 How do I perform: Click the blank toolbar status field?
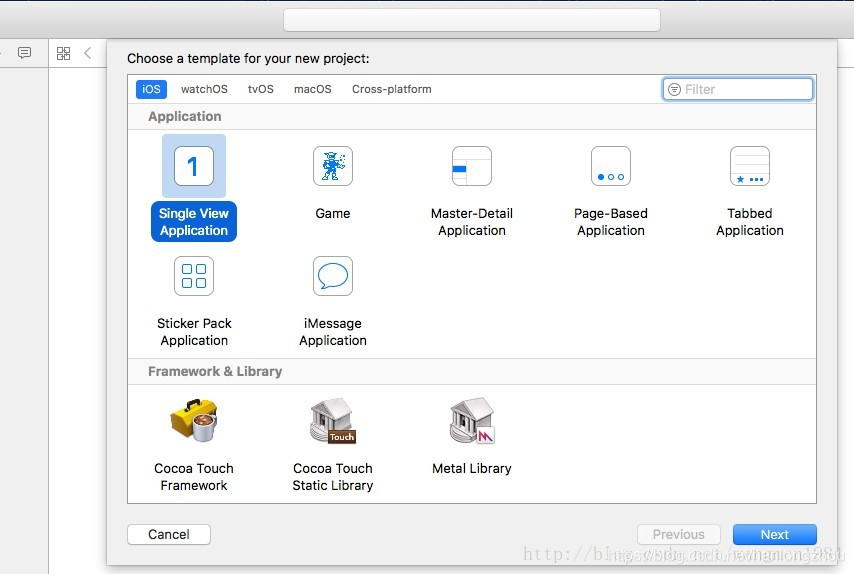(472, 20)
